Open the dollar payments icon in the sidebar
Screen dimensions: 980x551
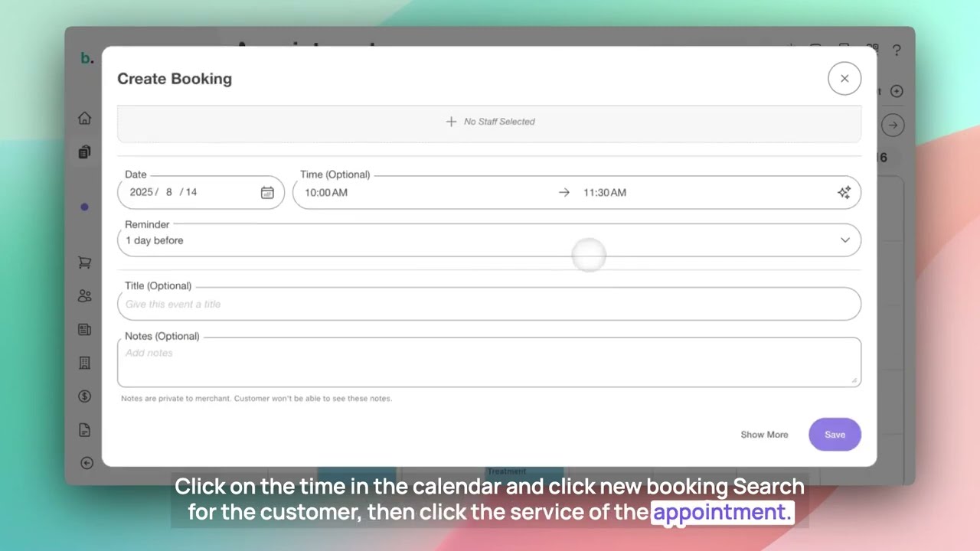point(85,396)
